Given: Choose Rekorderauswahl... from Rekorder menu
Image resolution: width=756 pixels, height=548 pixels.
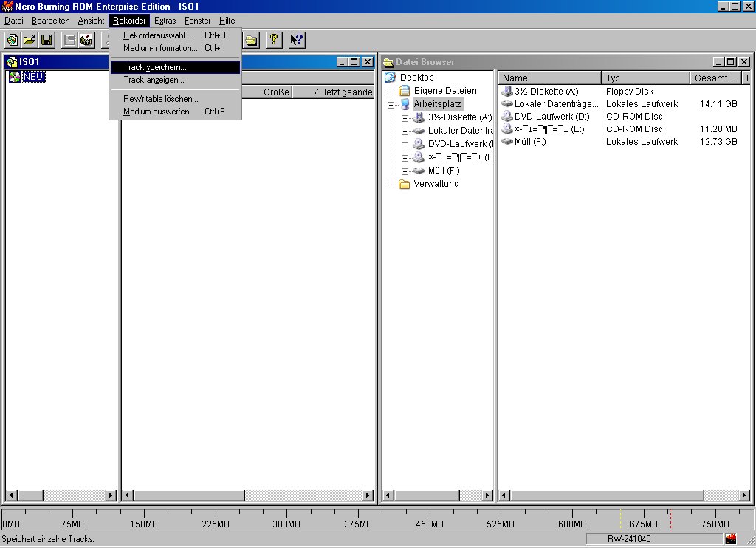Looking at the screenshot, I should point(175,35).
